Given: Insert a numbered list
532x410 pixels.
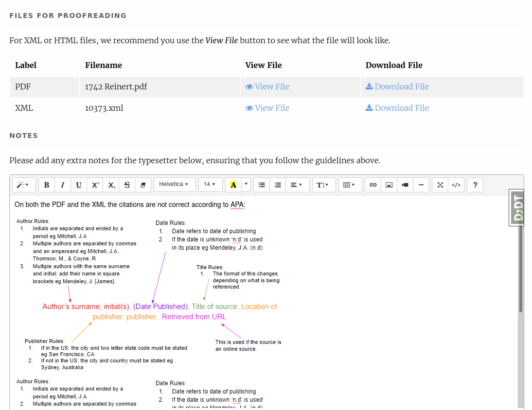Looking at the screenshot, I should [x=278, y=185].
